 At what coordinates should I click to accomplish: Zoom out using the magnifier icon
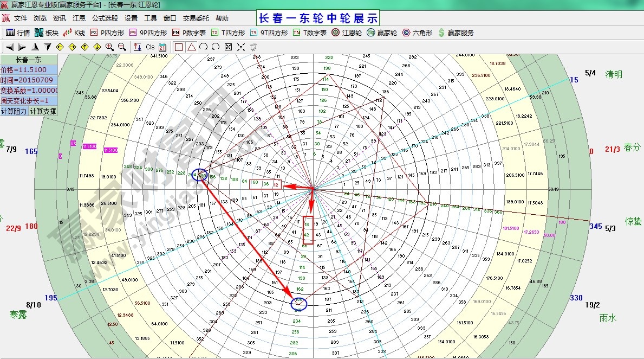(121, 47)
